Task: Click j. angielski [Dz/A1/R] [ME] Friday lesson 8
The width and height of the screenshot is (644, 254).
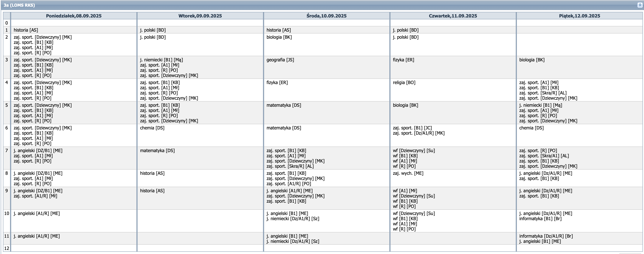Action: coord(546,173)
